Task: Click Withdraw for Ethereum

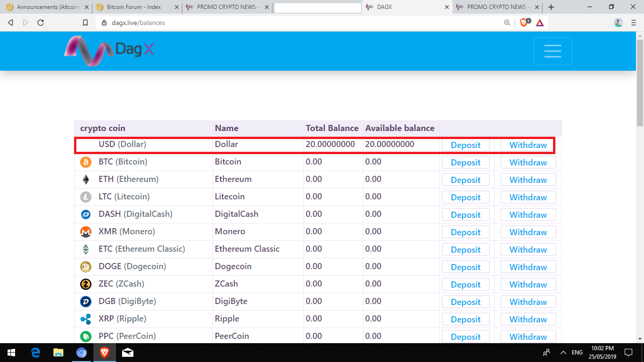Action: [528, 180]
